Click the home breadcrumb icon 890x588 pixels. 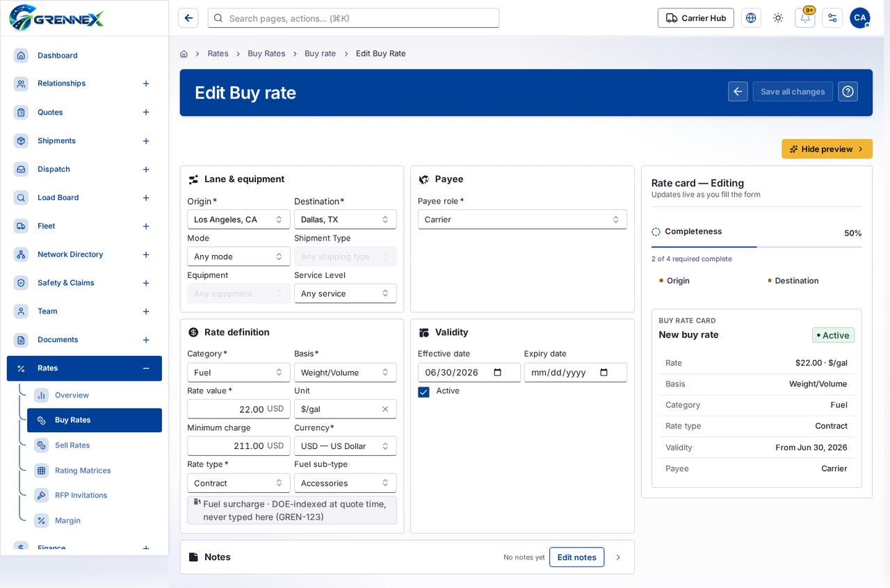184,54
